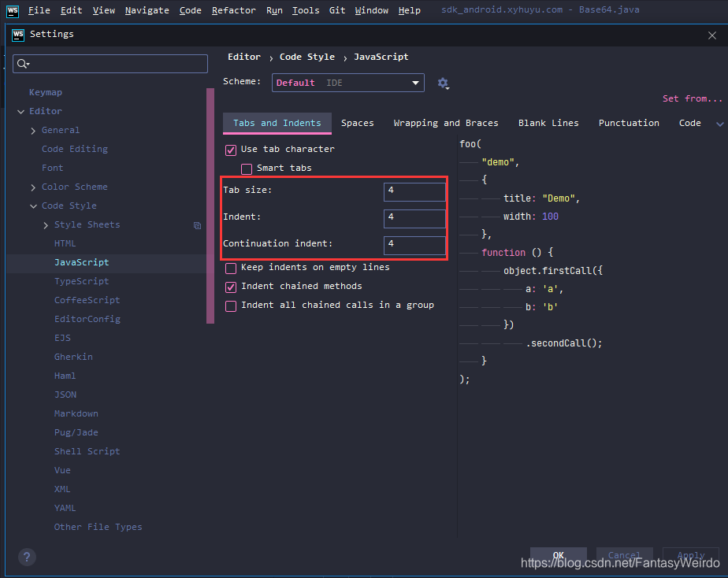
Task: Select Shell Script code style
Action: tap(87, 451)
